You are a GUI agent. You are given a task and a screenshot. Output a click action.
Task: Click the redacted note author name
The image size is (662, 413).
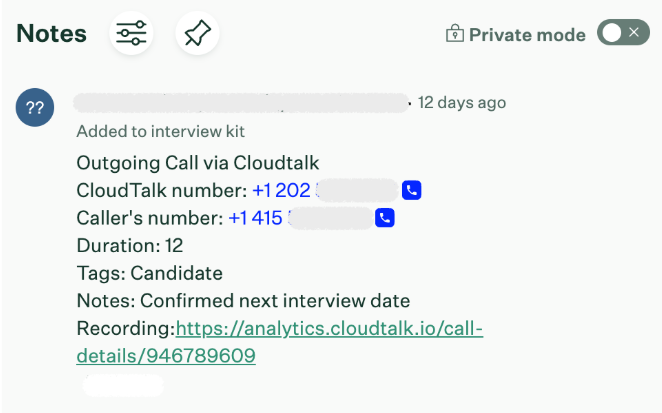[242, 102]
